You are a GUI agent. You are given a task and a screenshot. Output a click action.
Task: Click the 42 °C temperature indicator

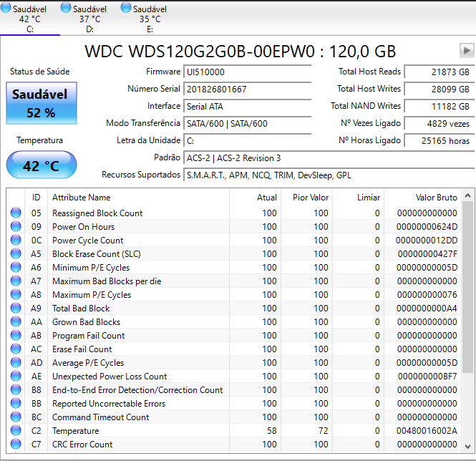tap(42, 165)
